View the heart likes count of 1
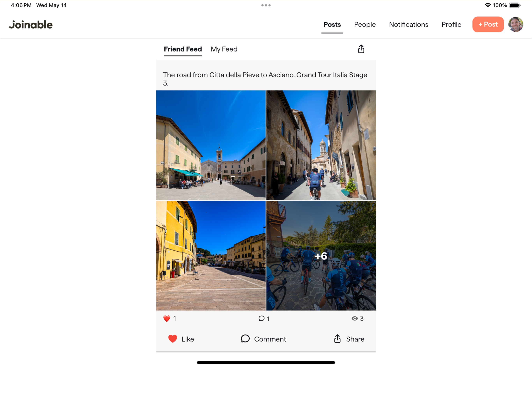 170,319
